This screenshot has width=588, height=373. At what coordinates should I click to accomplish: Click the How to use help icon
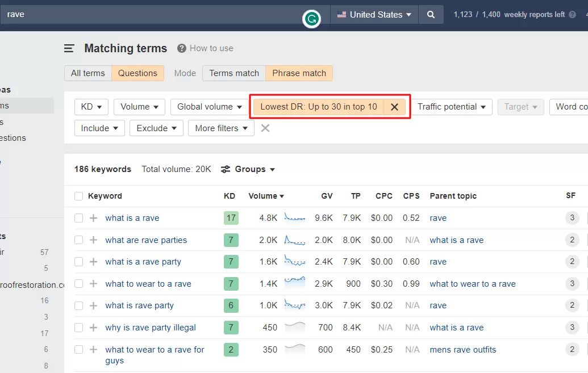(181, 48)
